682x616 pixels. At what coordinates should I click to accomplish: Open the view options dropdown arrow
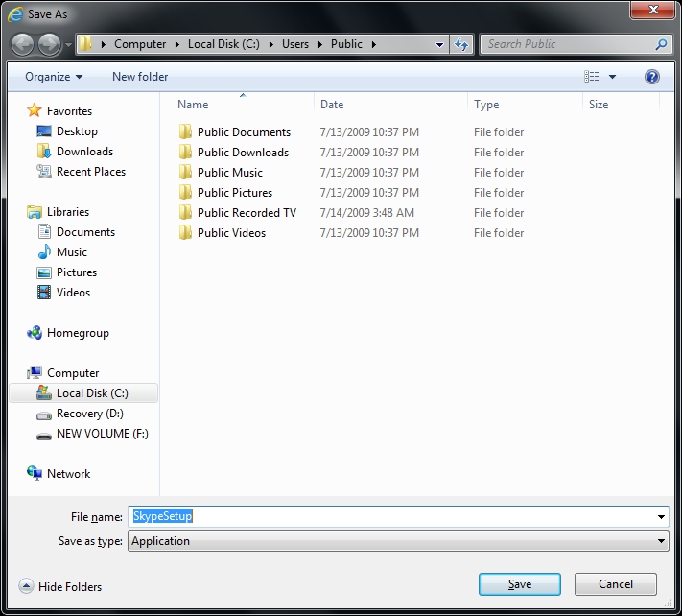pyautogui.click(x=612, y=77)
